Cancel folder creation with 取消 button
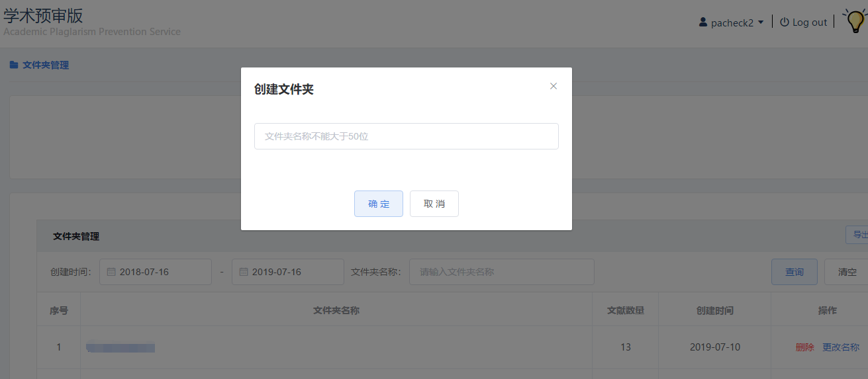 coord(434,204)
